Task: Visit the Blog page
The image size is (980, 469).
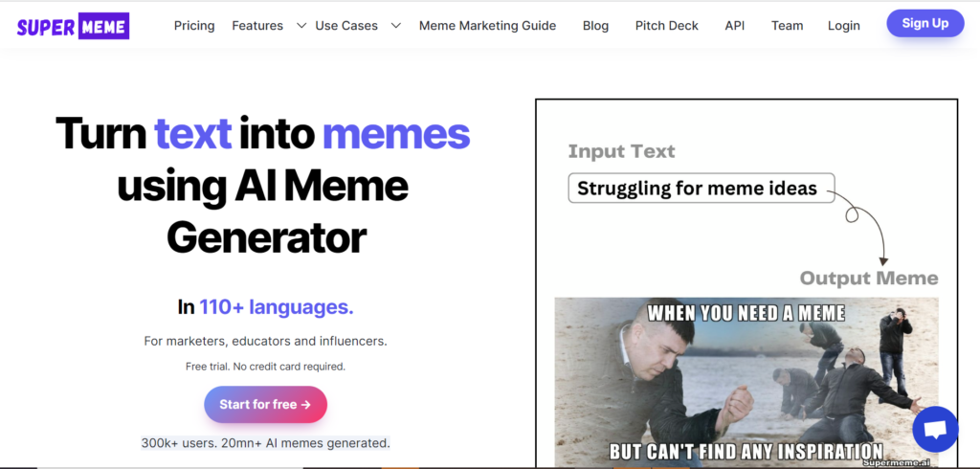Action: tap(595, 26)
